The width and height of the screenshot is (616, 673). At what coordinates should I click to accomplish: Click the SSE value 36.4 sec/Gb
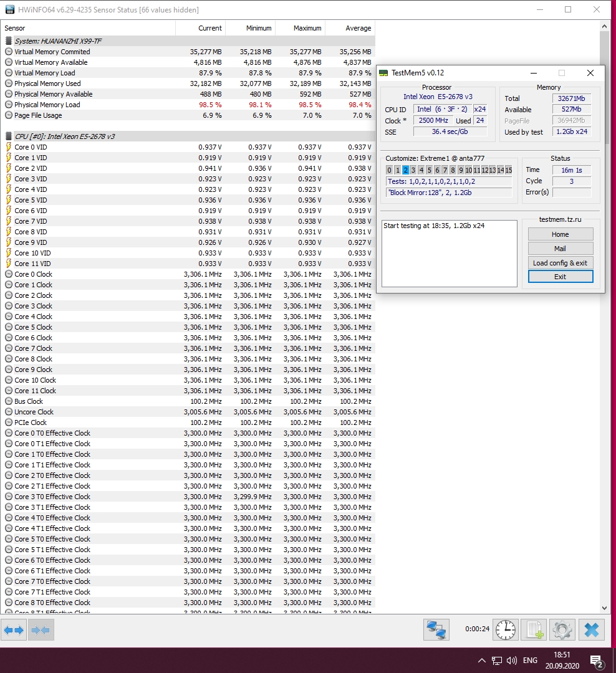tap(450, 131)
